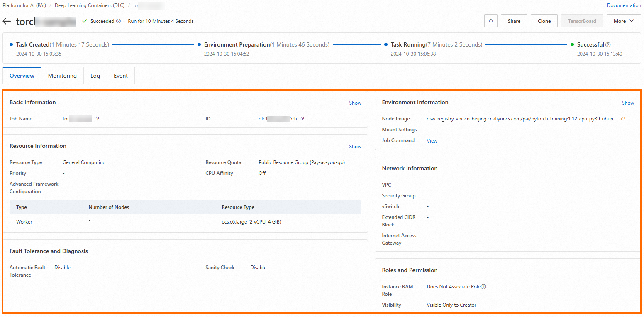Open the Documentation link

tap(624, 5)
